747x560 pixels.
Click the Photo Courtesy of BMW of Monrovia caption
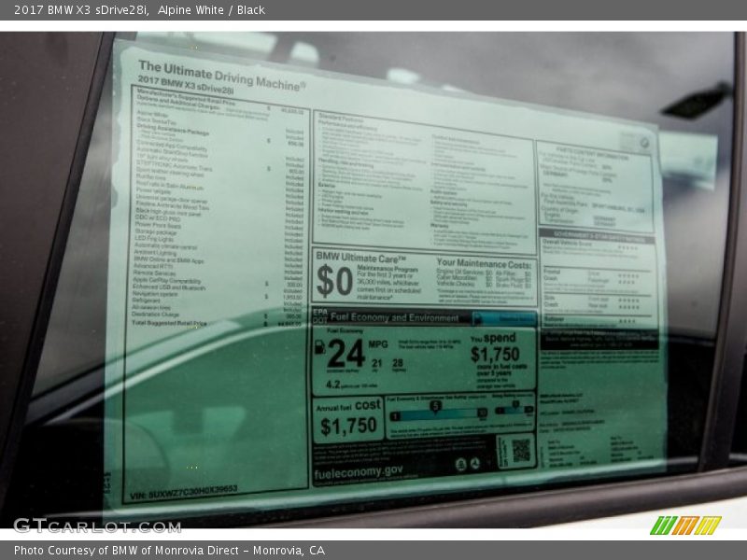click(x=169, y=551)
